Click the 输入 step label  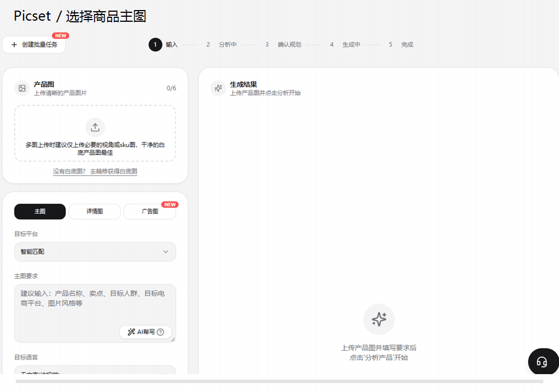point(172,45)
